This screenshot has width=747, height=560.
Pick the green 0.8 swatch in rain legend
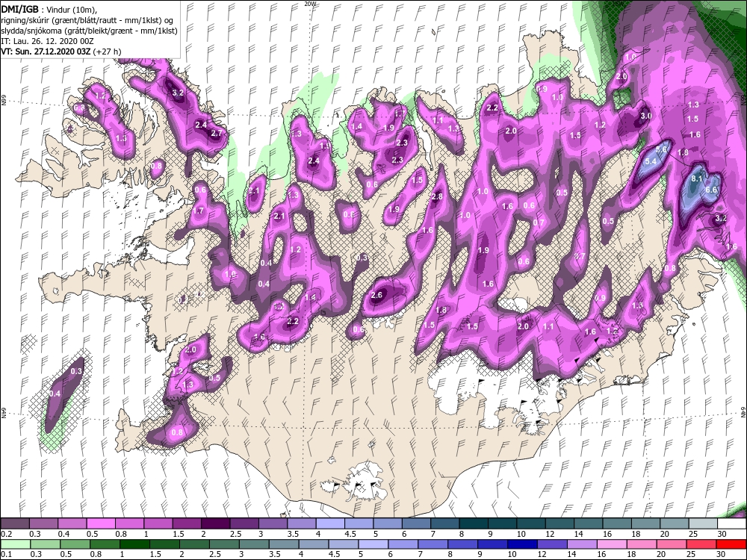105,544
